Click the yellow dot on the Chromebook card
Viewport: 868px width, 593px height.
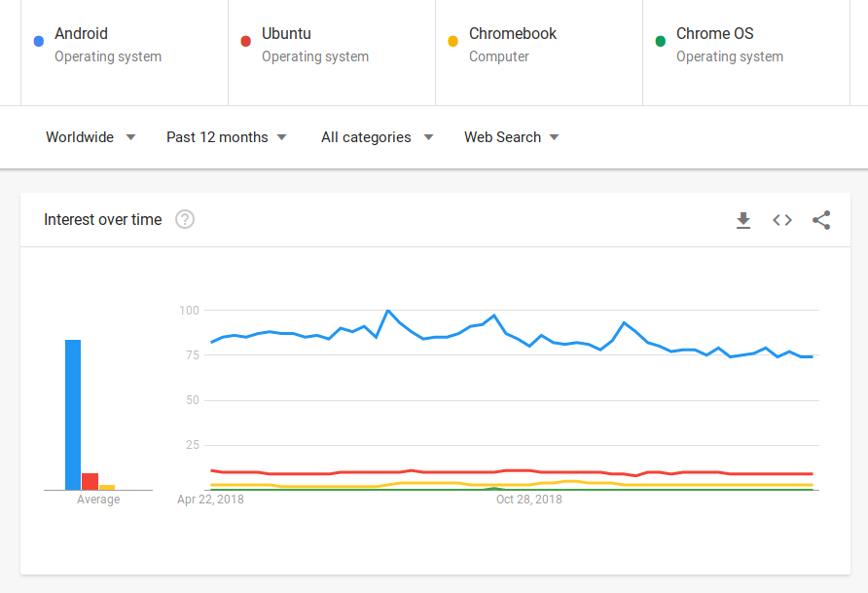[453, 41]
